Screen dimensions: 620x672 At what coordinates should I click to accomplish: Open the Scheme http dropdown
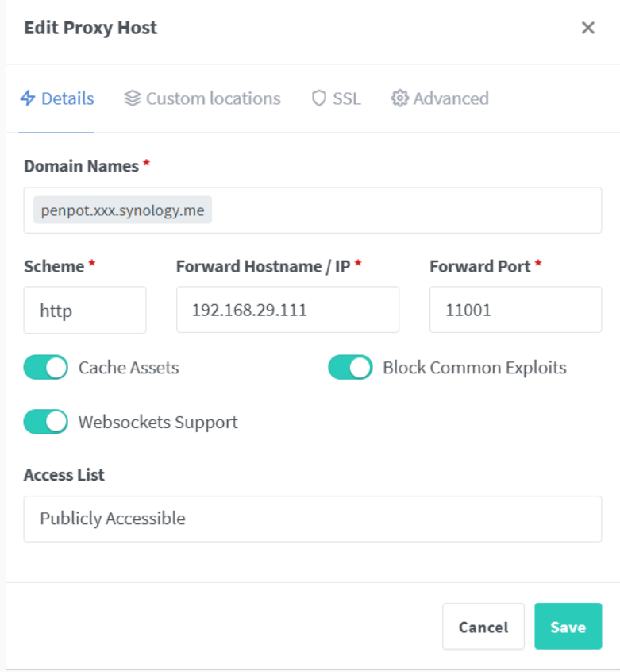tap(85, 310)
